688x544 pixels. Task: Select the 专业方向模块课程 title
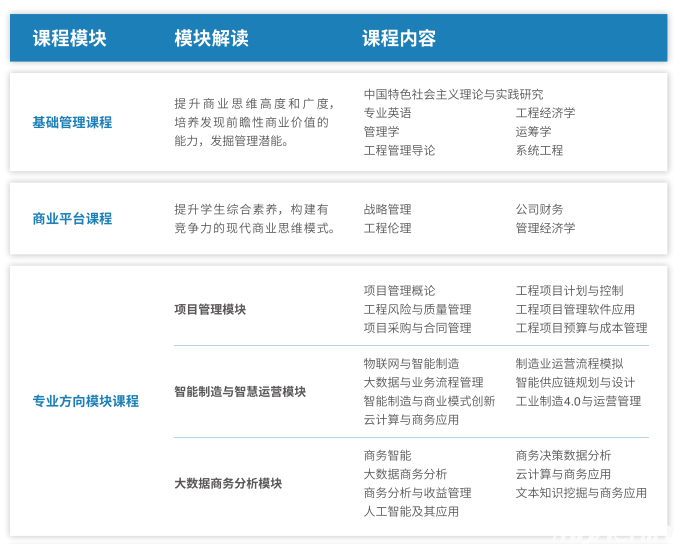coord(85,401)
